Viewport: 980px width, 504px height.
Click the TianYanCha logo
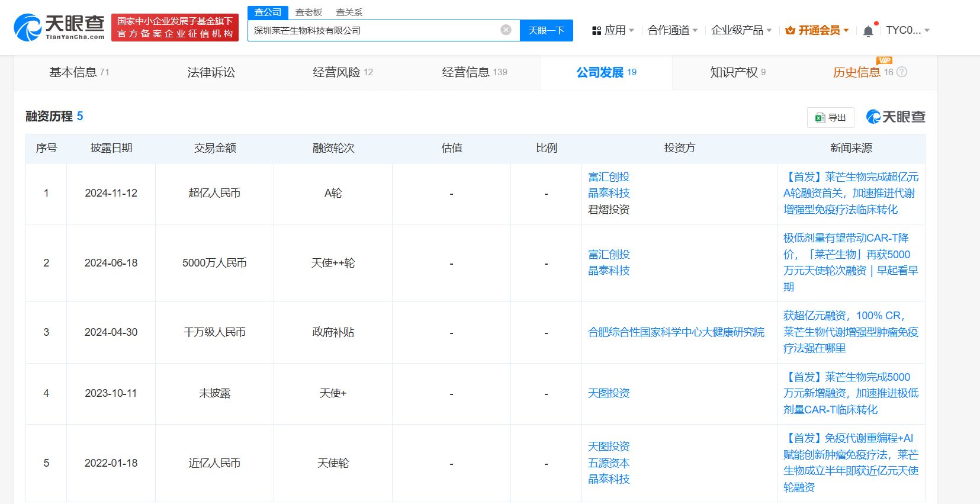(x=59, y=27)
